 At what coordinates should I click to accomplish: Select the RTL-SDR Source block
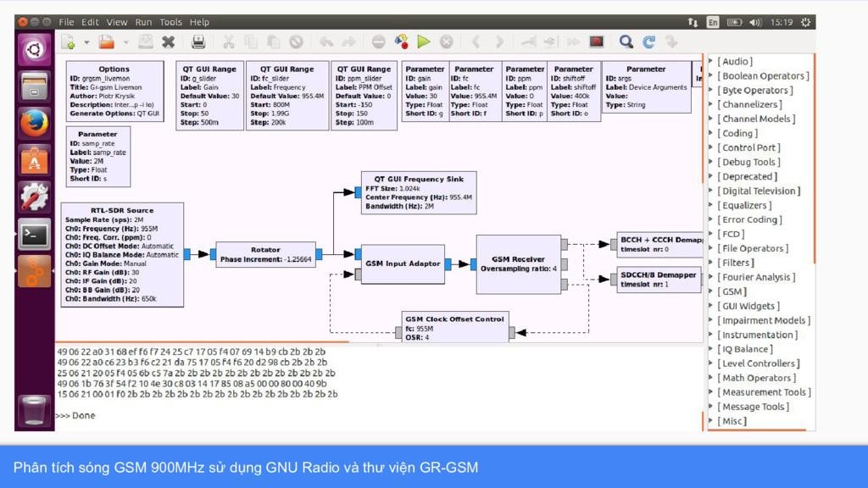click(122, 254)
